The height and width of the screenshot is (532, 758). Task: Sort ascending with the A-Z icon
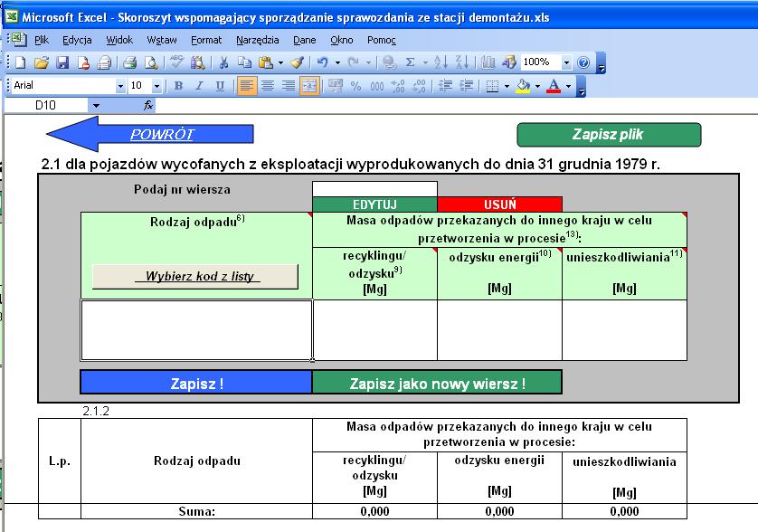pos(441,62)
